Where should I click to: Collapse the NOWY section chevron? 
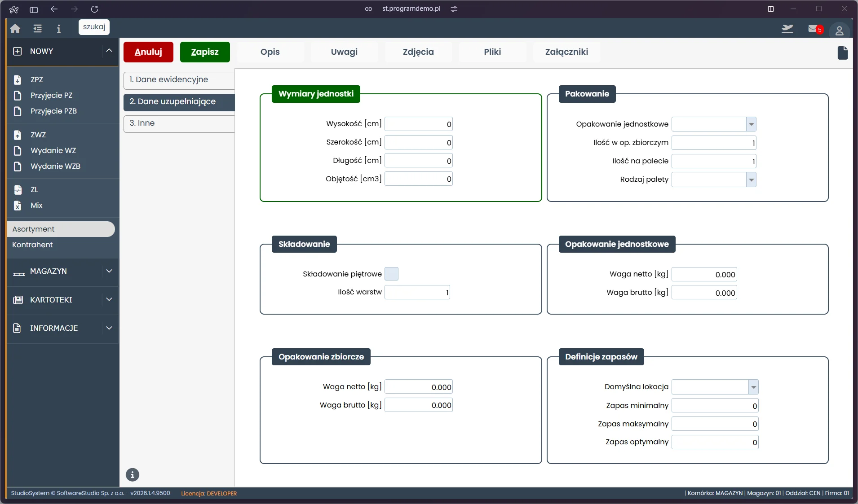pyautogui.click(x=109, y=51)
